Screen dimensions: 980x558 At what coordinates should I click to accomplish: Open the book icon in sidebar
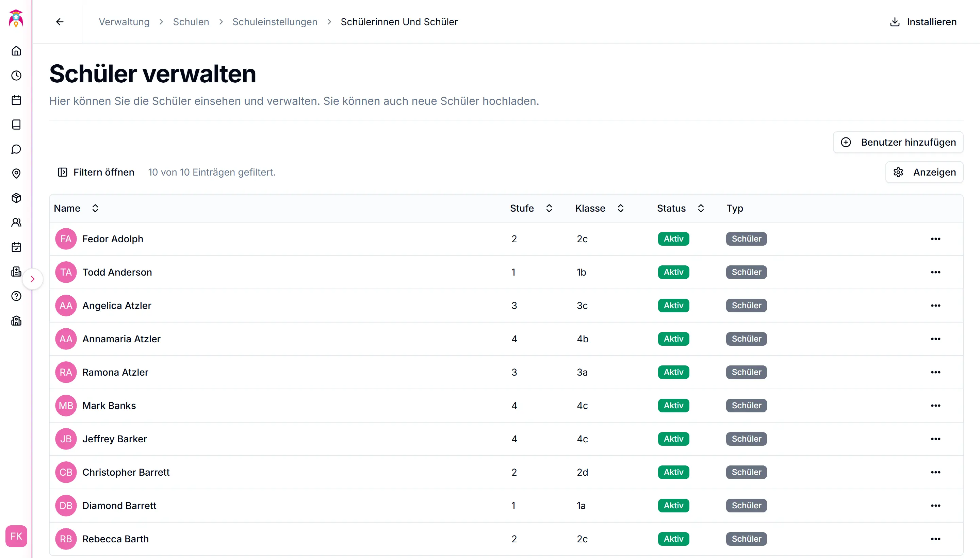16,125
